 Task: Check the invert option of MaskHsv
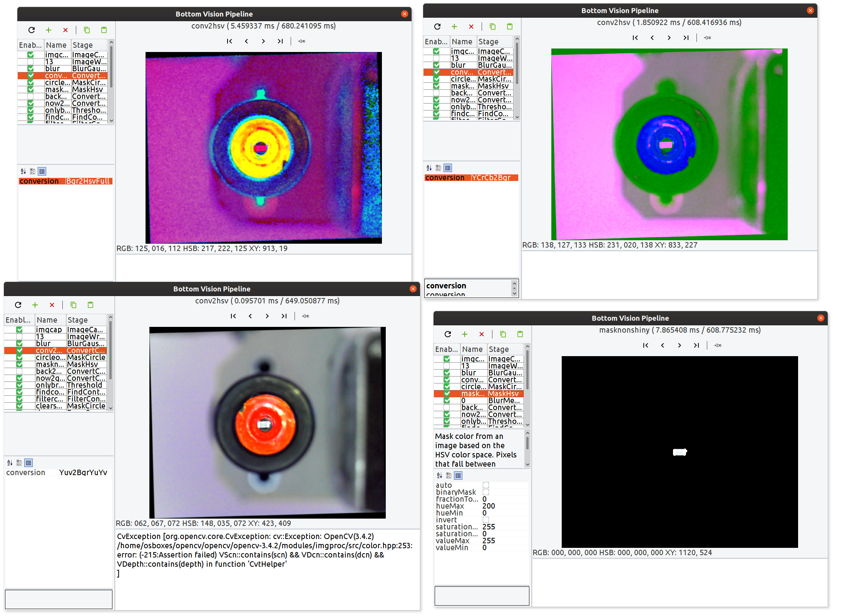[486, 520]
